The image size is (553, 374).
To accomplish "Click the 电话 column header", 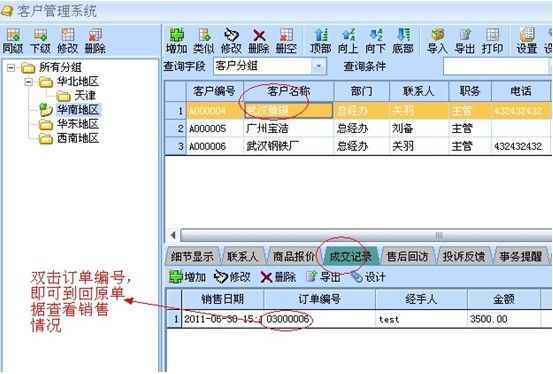I will coord(521,91).
